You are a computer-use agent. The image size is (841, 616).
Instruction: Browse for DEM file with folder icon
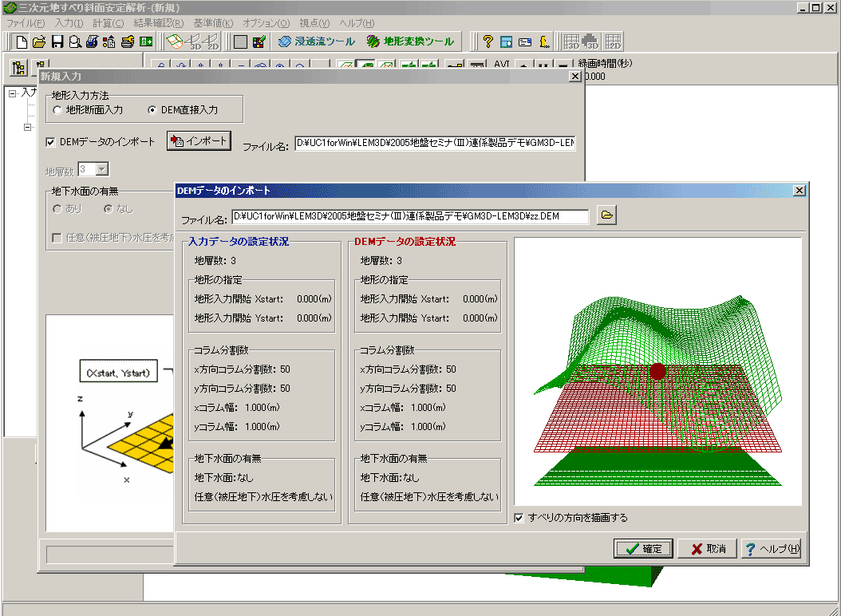click(607, 216)
